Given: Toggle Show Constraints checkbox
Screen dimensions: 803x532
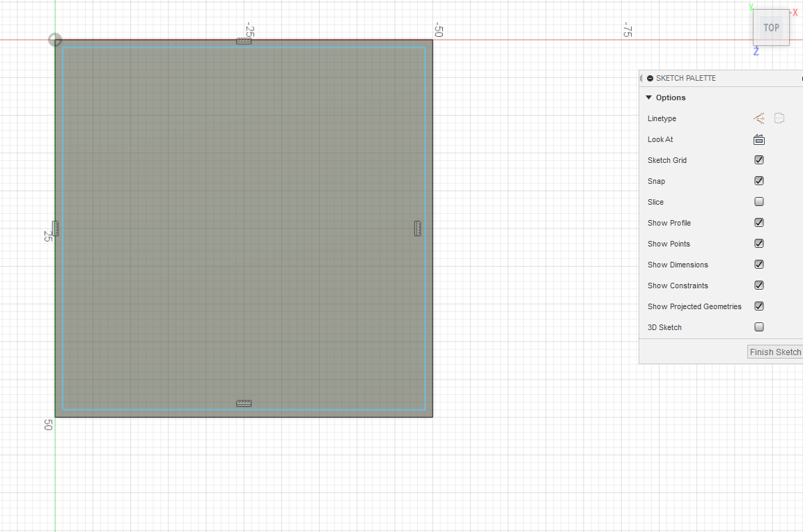Looking at the screenshot, I should pyautogui.click(x=759, y=285).
